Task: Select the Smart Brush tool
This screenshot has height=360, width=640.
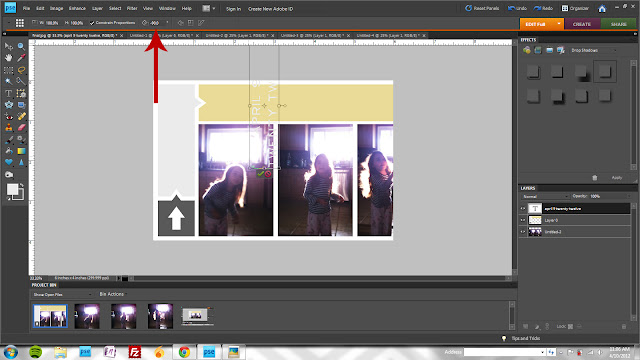Action: (21, 140)
